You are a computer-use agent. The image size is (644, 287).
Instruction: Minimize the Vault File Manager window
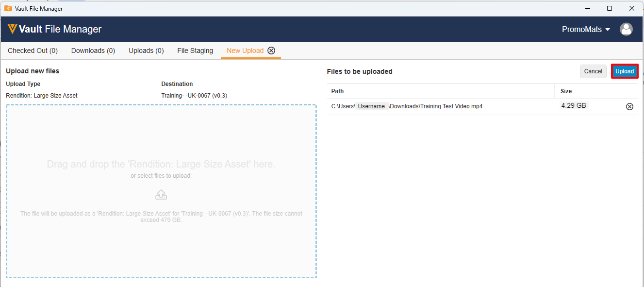pyautogui.click(x=587, y=8)
